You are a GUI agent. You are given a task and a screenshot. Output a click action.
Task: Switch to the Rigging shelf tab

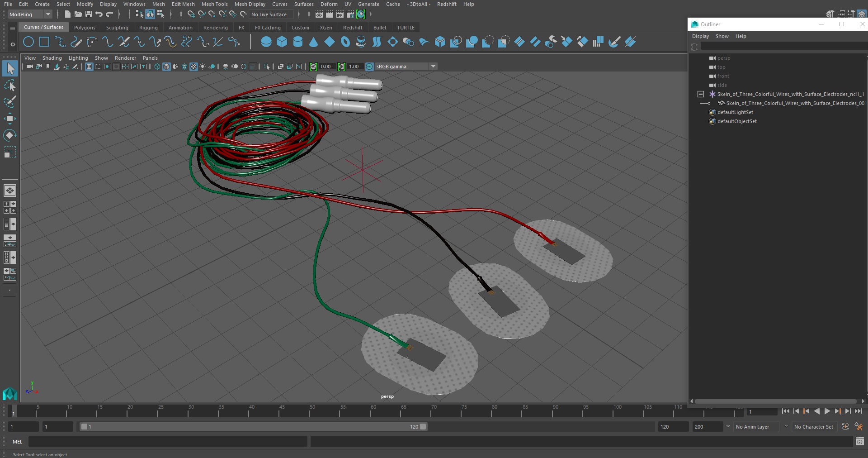coord(148,28)
